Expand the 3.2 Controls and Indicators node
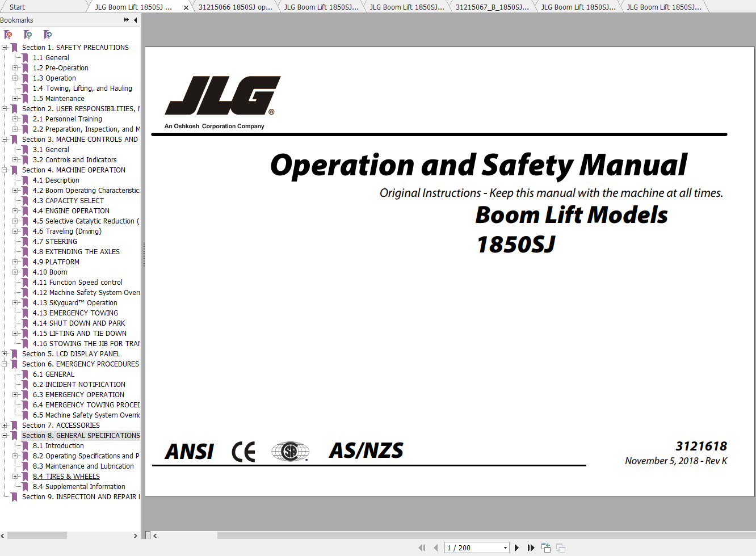This screenshot has height=556, width=756. click(x=15, y=160)
